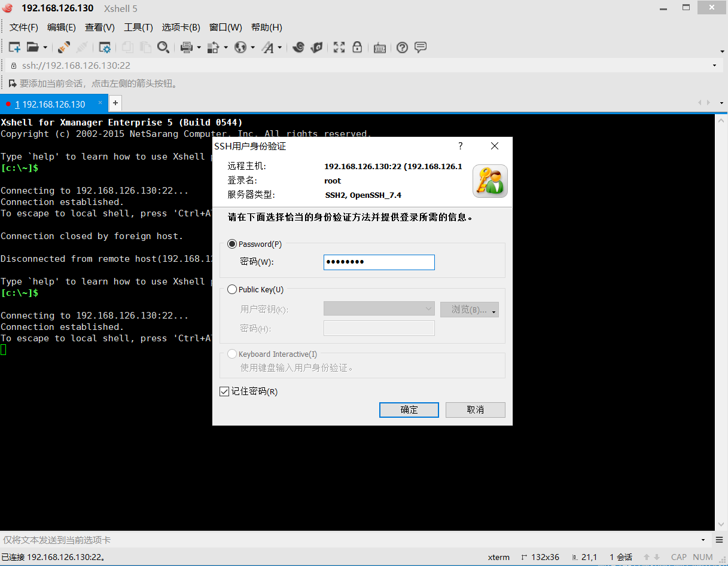
Task: Select the Public Key(U) radio button
Action: [x=232, y=289]
